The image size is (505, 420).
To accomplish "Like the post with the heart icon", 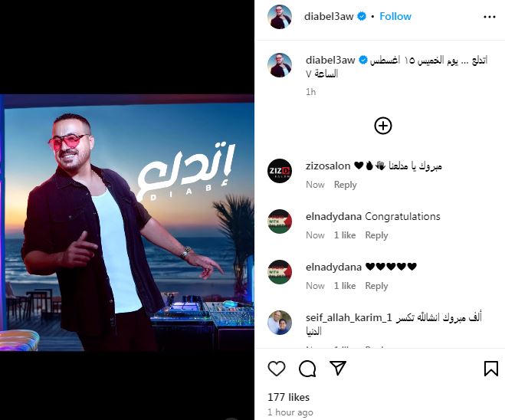I will 277,368.
